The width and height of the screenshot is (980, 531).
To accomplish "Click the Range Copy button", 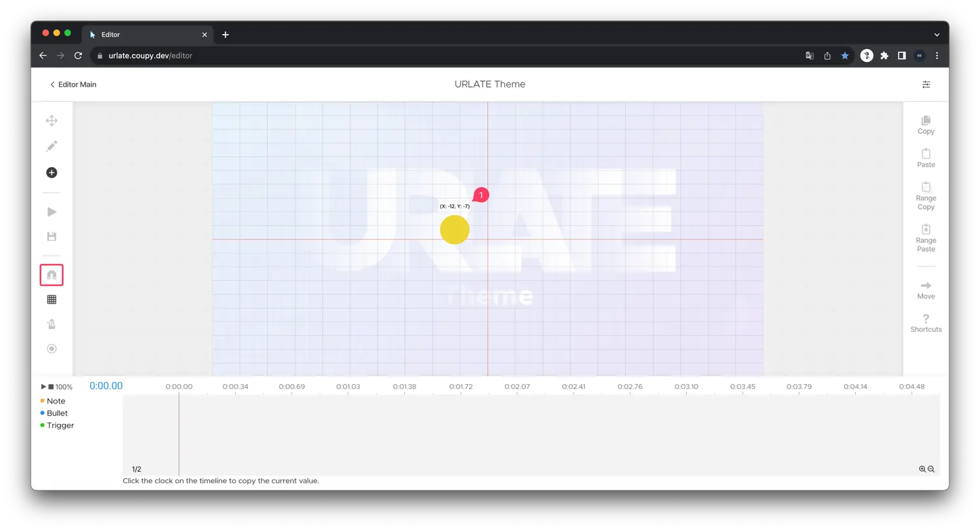I will pos(926,196).
